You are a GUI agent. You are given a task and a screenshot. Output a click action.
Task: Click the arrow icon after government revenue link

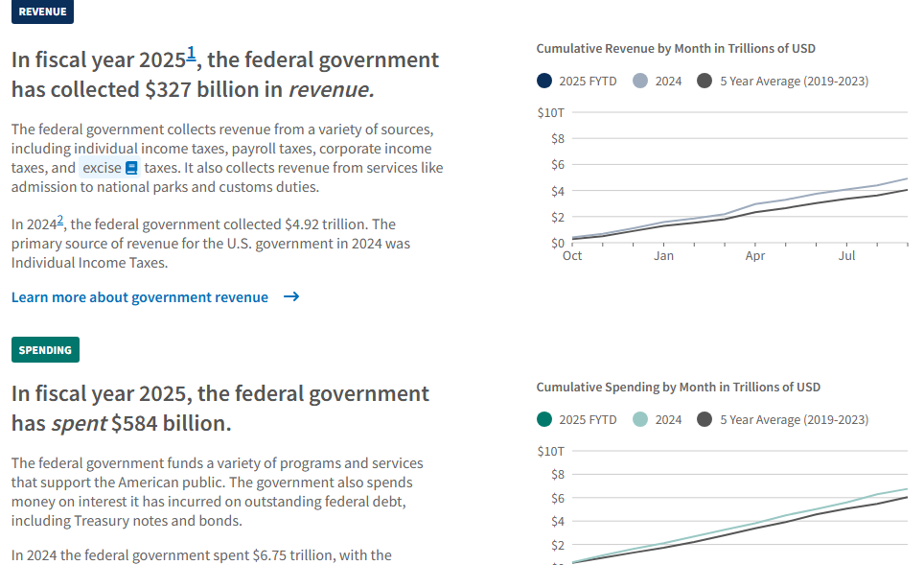[x=291, y=296]
